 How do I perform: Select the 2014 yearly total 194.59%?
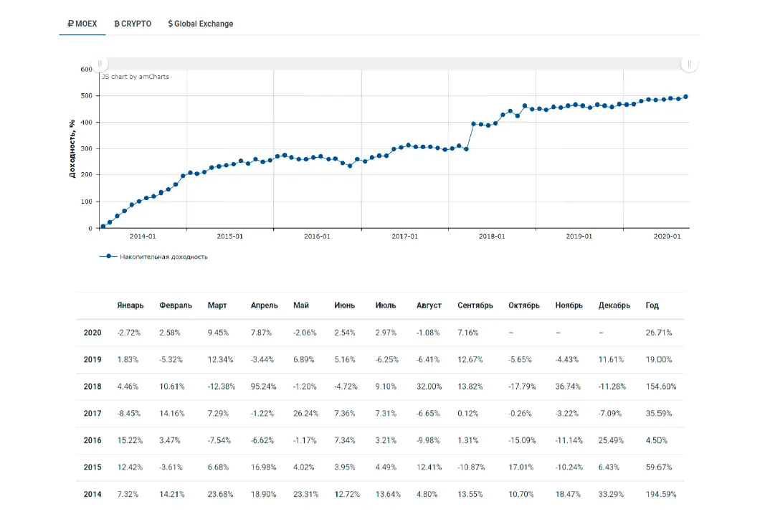(661, 495)
